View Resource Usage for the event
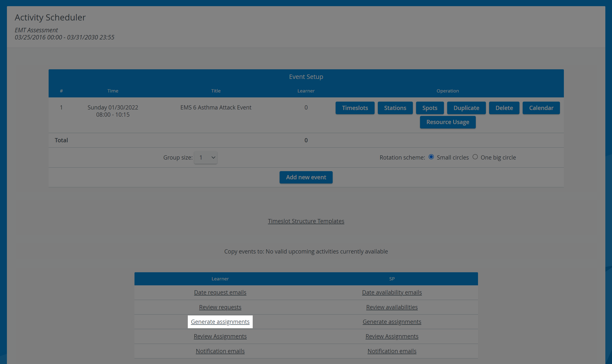 [x=448, y=122]
